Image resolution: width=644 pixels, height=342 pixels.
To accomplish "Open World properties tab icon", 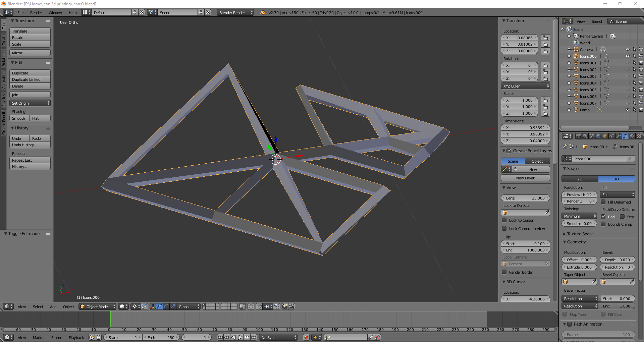I will point(598,136).
